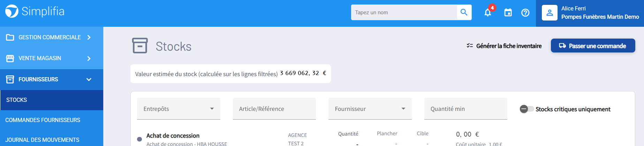Collapse the Fournisseurs menu section

point(89,79)
